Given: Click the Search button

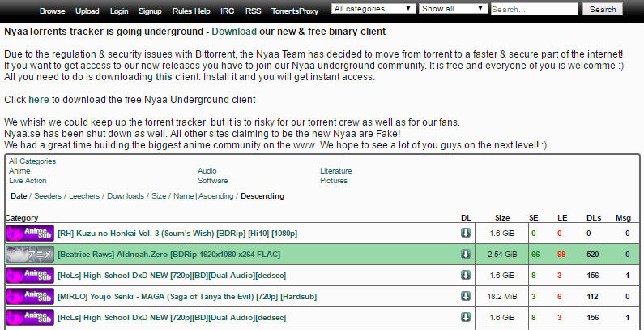Looking at the screenshot, I should click(603, 9).
